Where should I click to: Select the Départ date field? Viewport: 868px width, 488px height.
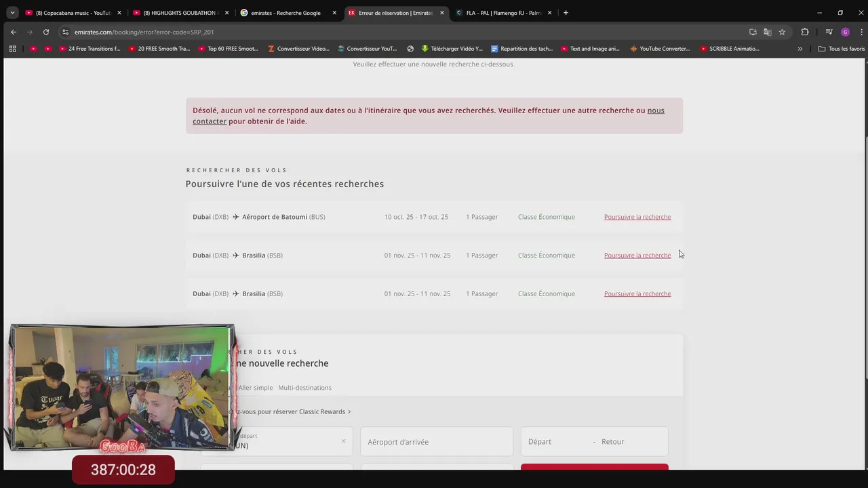(x=556, y=441)
